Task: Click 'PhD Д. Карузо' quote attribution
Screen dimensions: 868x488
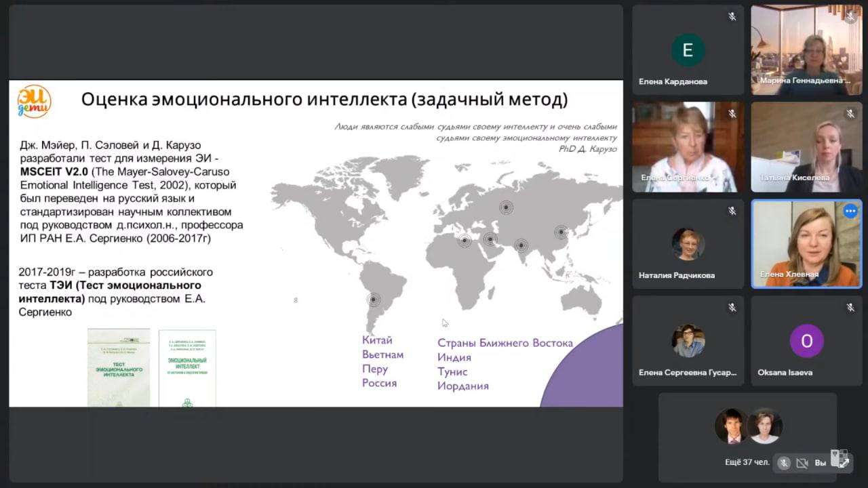Action: tap(588, 148)
